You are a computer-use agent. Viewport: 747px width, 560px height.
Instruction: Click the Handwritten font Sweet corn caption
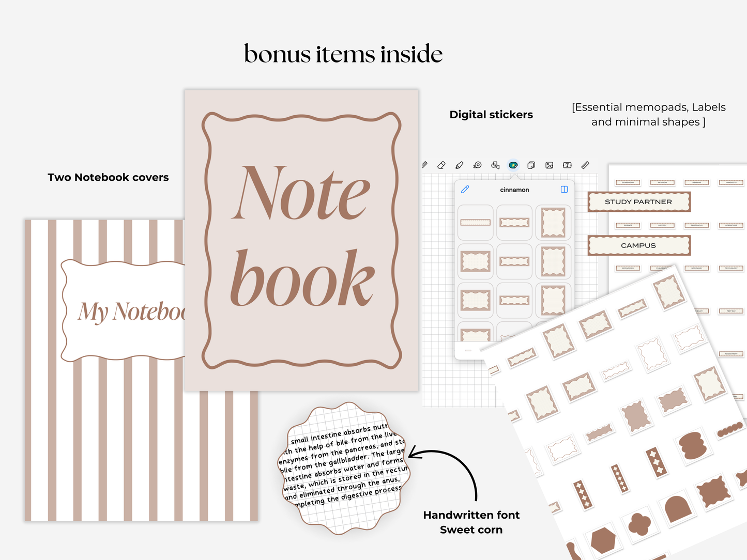click(471, 522)
